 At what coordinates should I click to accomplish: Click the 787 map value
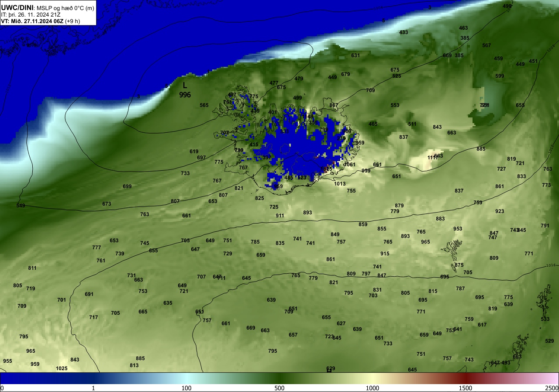460,289
